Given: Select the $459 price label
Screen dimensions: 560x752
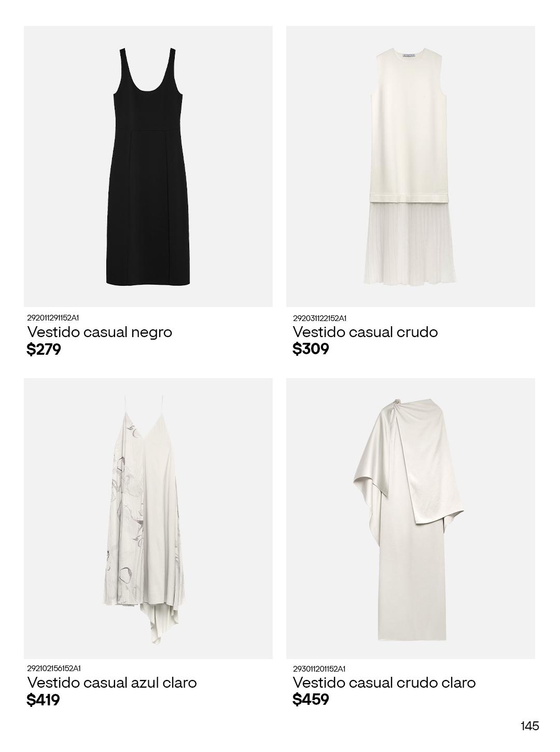Looking at the screenshot, I should (311, 700).
